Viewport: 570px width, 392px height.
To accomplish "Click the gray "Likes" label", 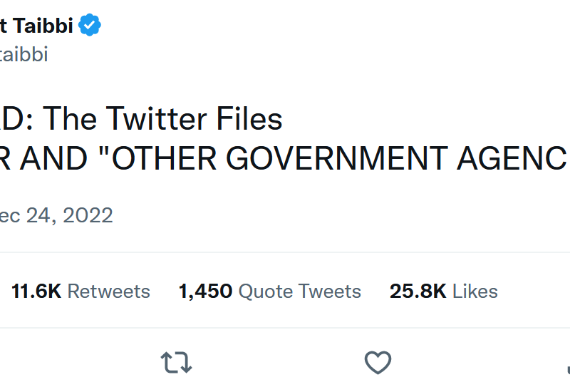I will (x=475, y=291).
